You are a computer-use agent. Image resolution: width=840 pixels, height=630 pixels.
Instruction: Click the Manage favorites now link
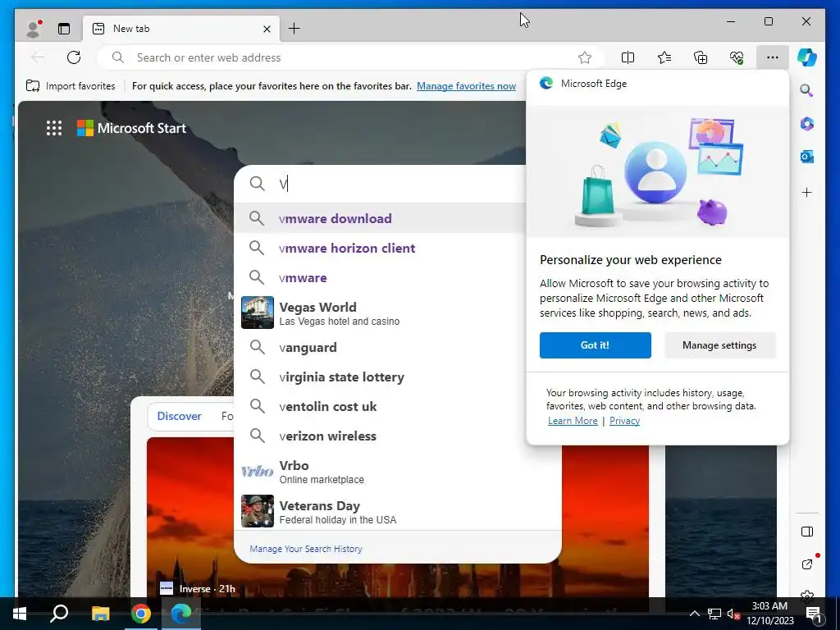pos(466,85)
